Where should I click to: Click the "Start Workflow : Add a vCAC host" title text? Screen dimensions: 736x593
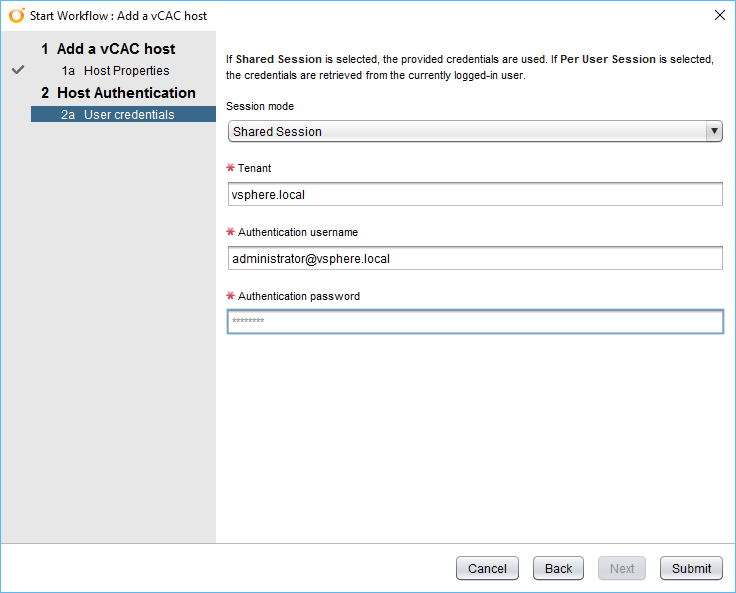[118, 16]
